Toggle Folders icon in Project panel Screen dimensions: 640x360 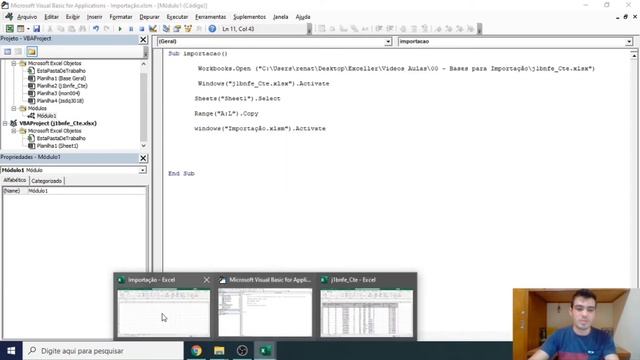coord(32,51)
